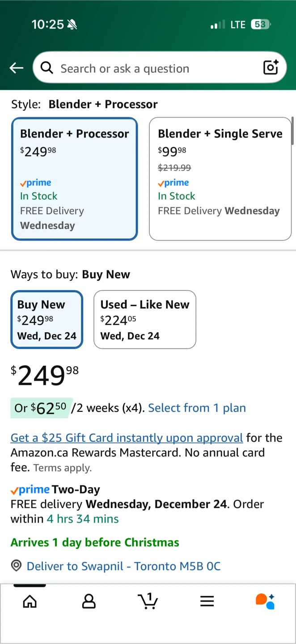This screenshot has width=296, height=644.
Task: Choose Blender + Single Serve style
Action: point(220,179)
